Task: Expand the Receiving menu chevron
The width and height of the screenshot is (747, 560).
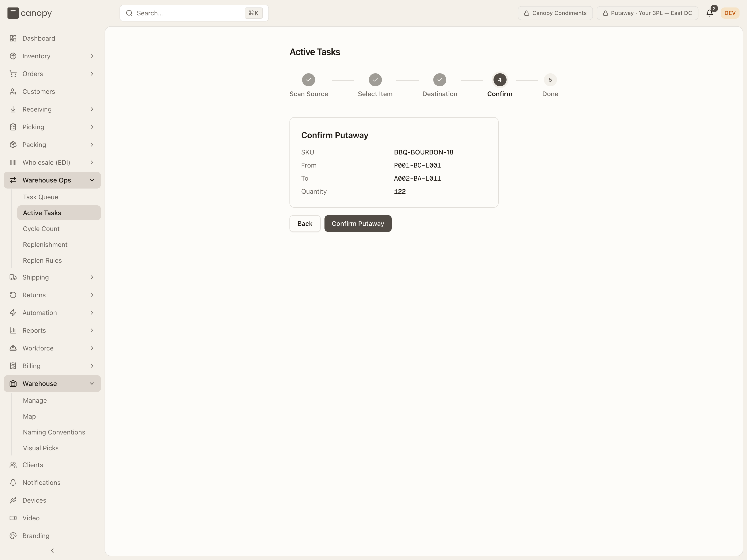Action: tap(92, 109)
